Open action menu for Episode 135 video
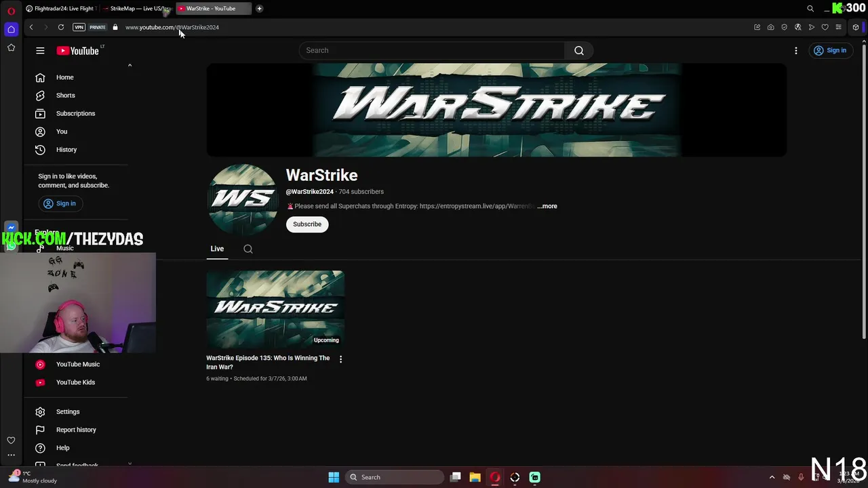This screenshot has width=868, height=488. 340,359
